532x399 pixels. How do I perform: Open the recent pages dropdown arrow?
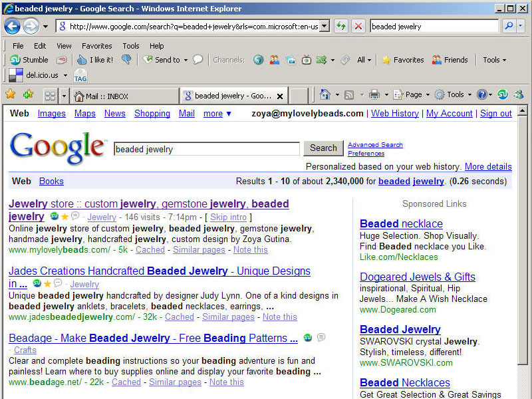pyautogui.click(x=45, y=26)
